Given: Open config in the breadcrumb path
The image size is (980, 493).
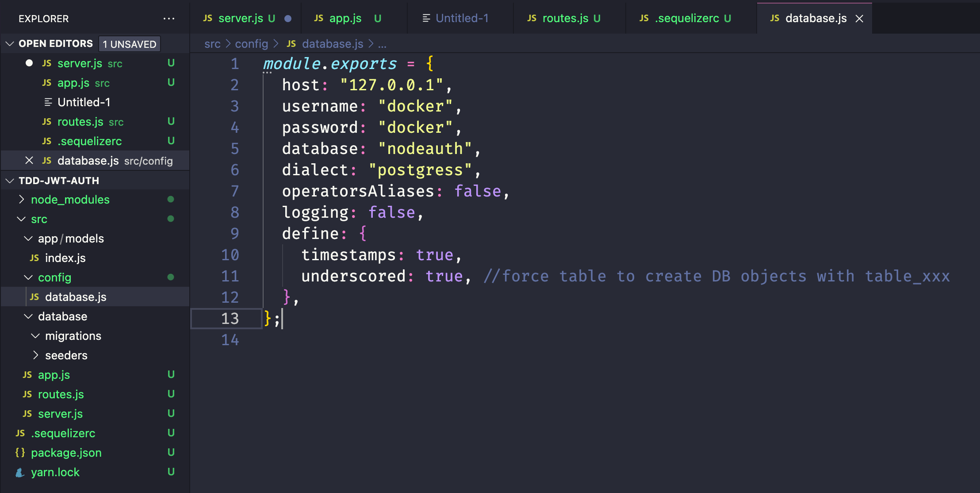Looking at the screenshot, I should pyautogui.click(x=251, y=44).
